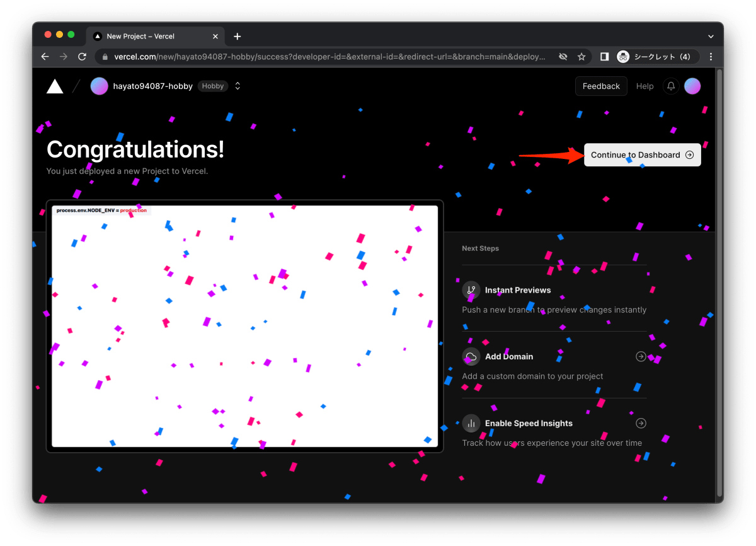Select 'Add a custom domain to your project' text
Viewport: 756px width, 546px height.
[x=532, y=376]
